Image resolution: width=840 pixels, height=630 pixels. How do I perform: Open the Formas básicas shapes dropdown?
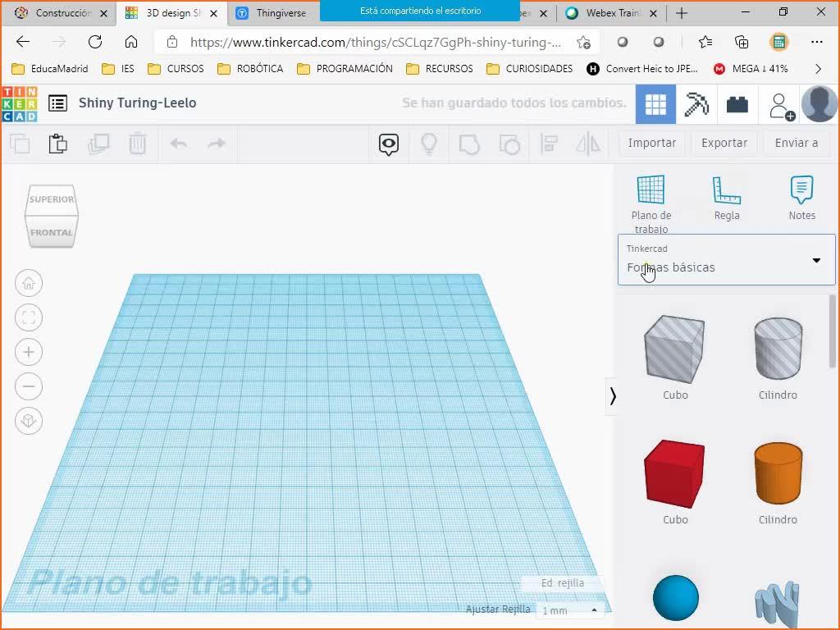tap(727, 259)
